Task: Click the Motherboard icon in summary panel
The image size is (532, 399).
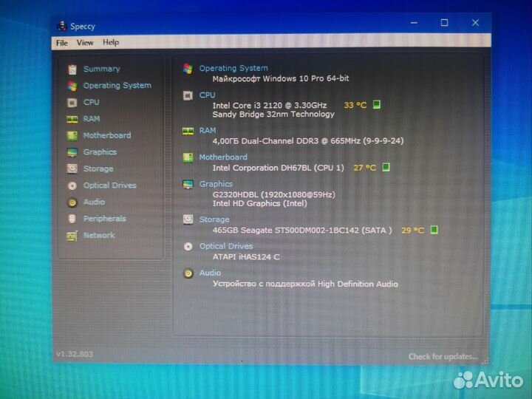Action: (x=188, y=158)
